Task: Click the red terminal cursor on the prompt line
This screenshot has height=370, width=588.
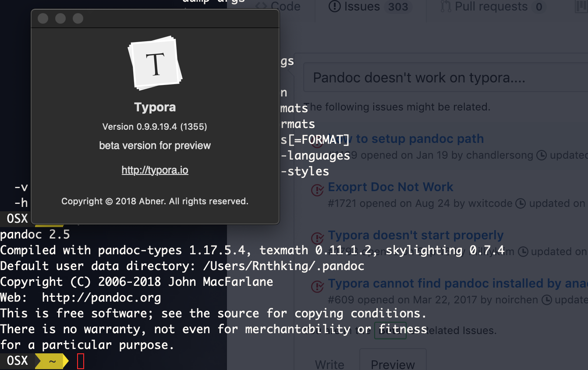Action: [80, 360]
